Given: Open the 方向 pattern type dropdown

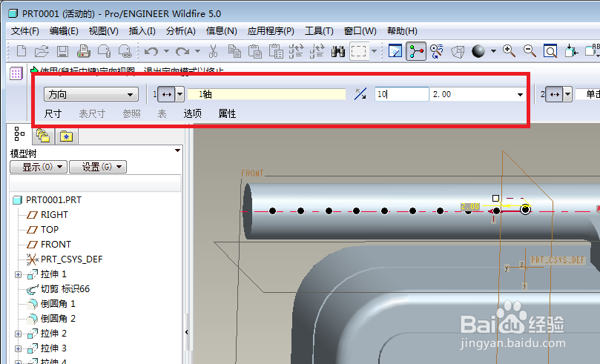Looking at the screenshot, I should [90, 94].
